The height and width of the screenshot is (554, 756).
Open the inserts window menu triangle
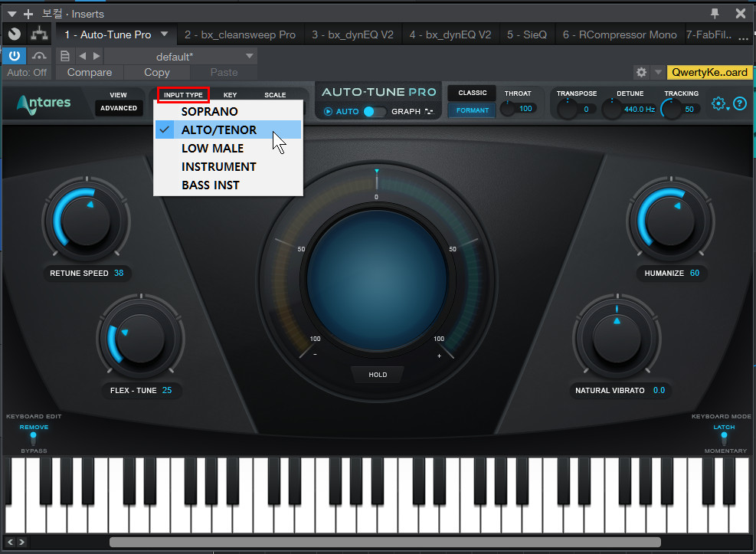tap(12, 14)
